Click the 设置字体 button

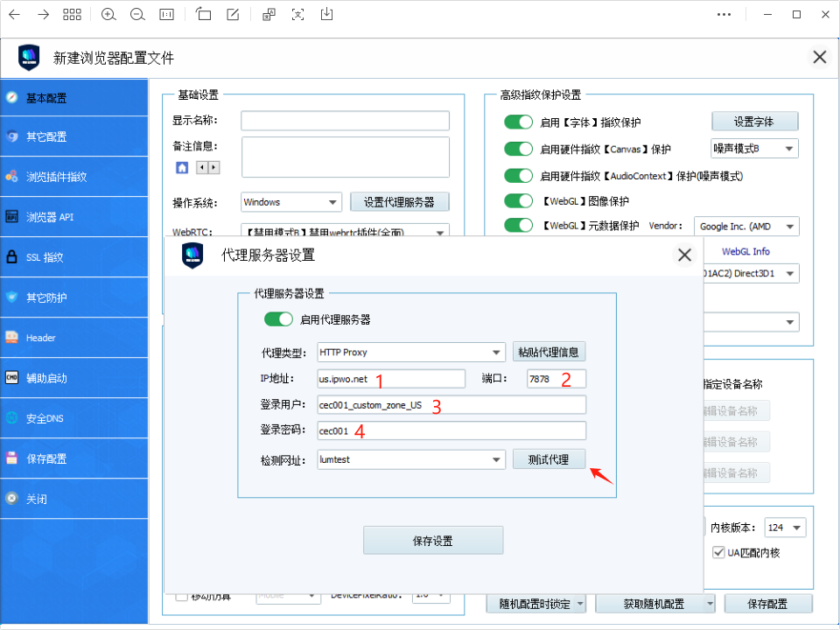(x=754, y=122)
